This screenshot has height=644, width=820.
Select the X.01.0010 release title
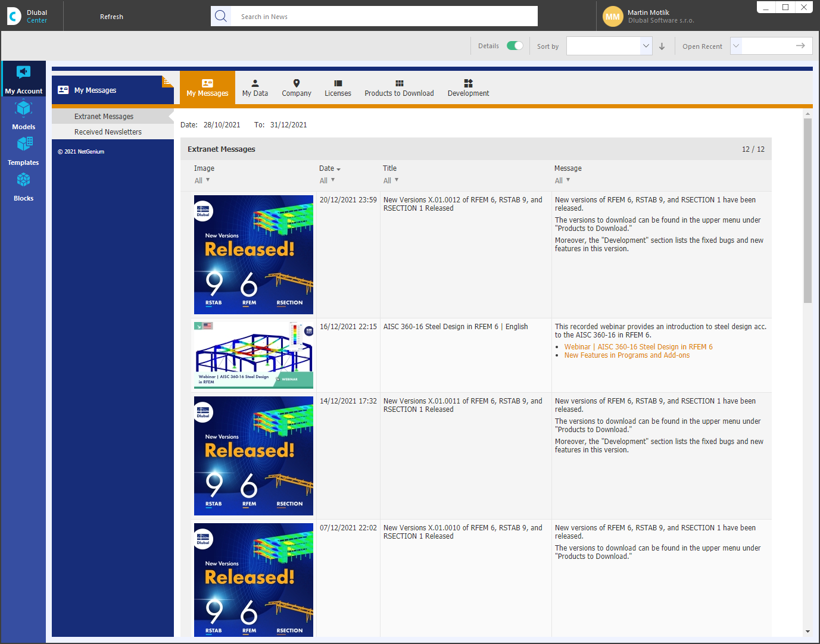click(463, 532)
